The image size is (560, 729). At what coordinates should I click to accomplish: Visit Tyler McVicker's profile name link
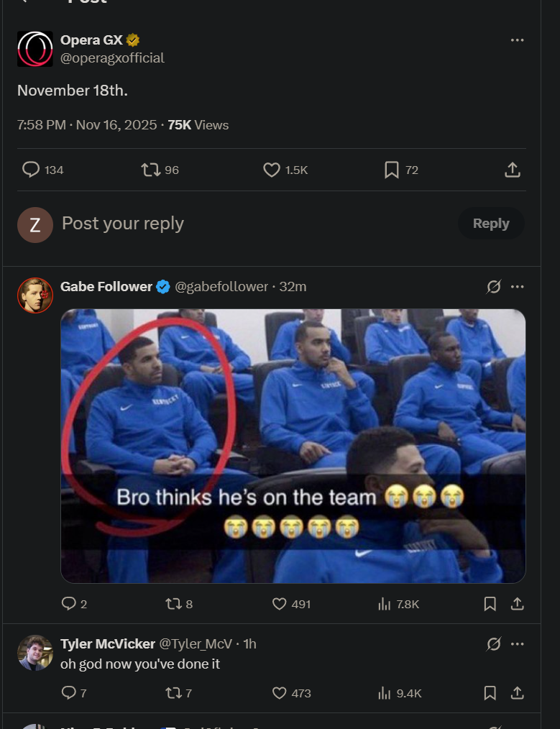point(107,644)
